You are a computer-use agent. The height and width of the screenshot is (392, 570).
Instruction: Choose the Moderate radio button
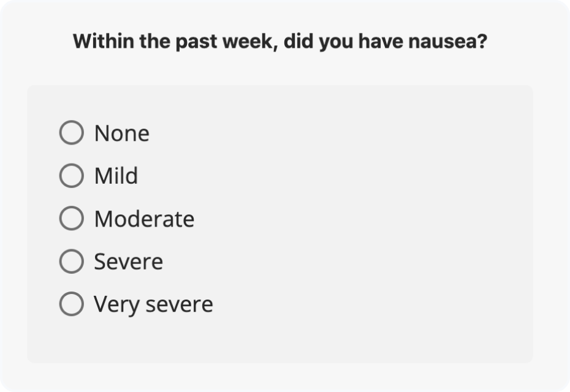tap(72, 218)
